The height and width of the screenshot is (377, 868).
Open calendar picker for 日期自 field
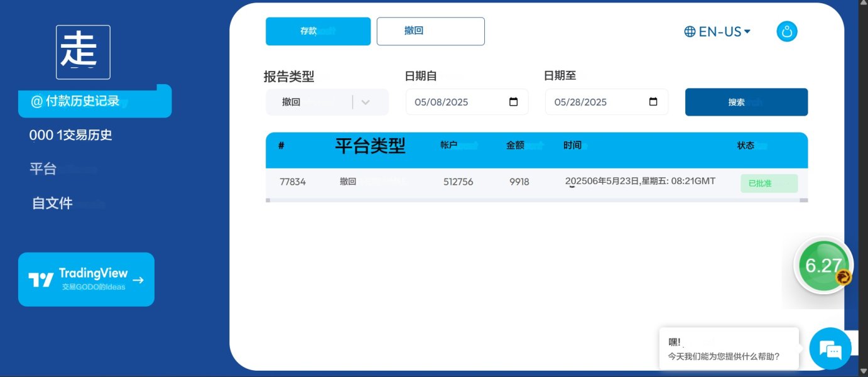click(x=513, y=102)
